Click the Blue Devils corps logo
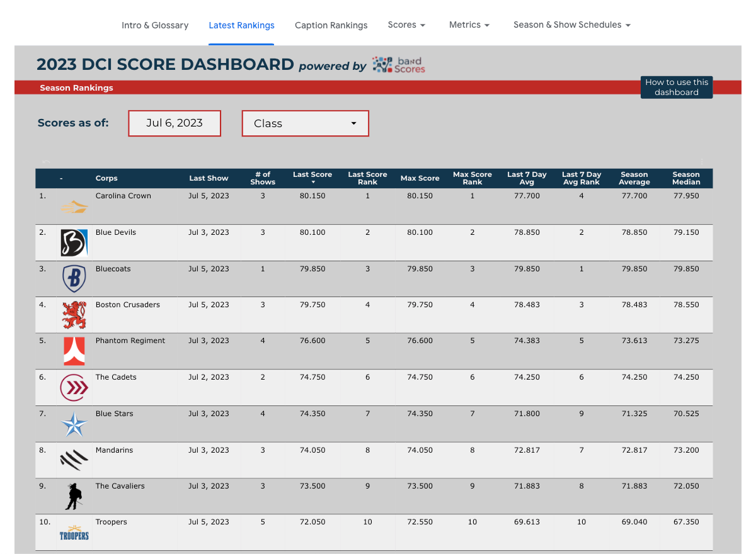This screenshot has height=554, width=756. [x=74, y=242]
